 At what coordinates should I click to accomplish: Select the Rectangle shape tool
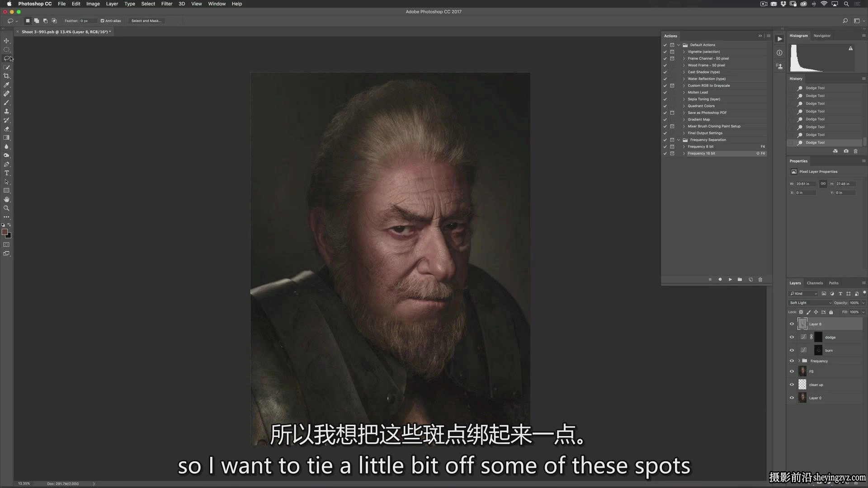(6, 191)
